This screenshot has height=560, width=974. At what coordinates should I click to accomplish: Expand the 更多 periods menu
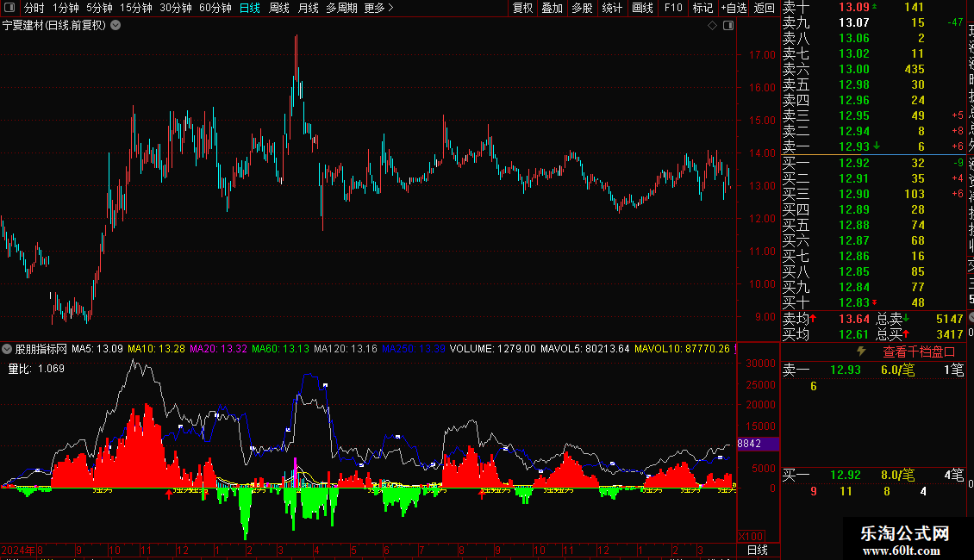pos(379,8)
